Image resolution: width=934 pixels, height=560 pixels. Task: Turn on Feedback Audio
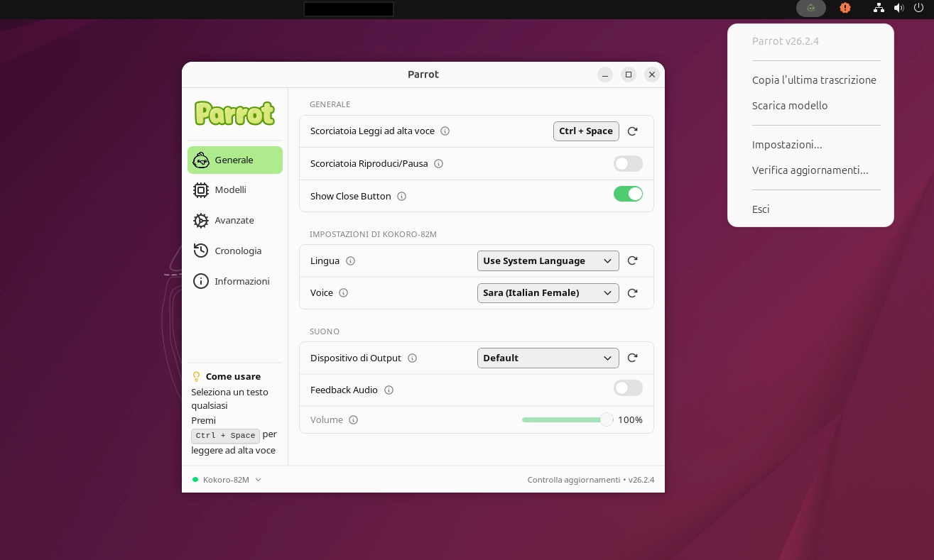(628, 388)
